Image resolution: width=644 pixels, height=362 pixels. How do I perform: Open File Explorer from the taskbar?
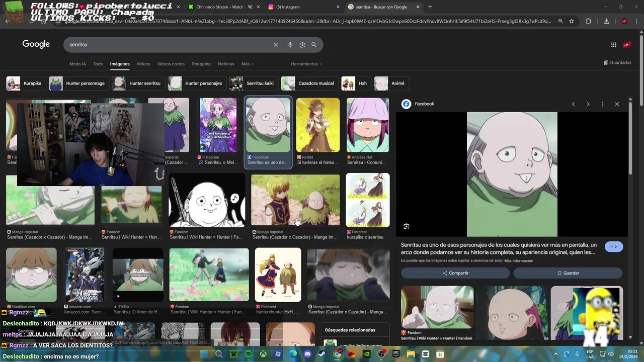point(411,354)
